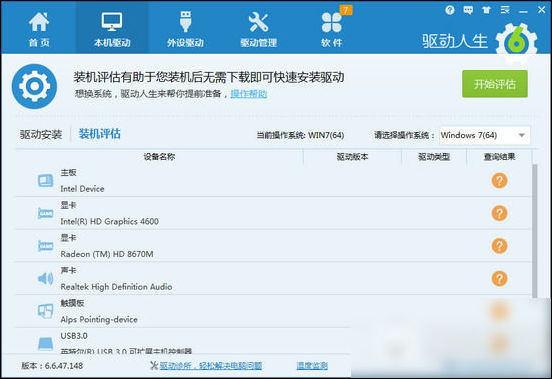Click the USB3.0 row label
552x379 pixels.
74,336
